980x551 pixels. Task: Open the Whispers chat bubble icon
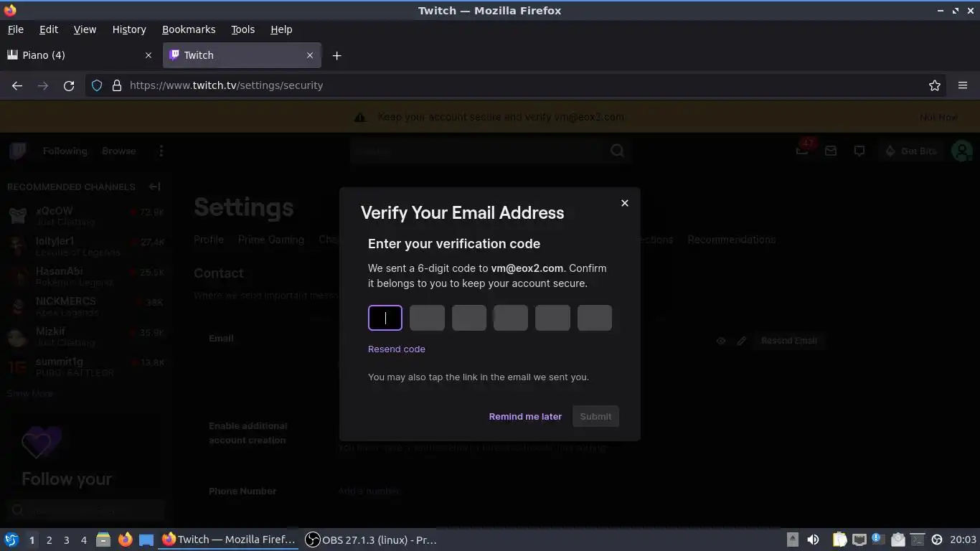pyautogui.click(x=859, y=151)
